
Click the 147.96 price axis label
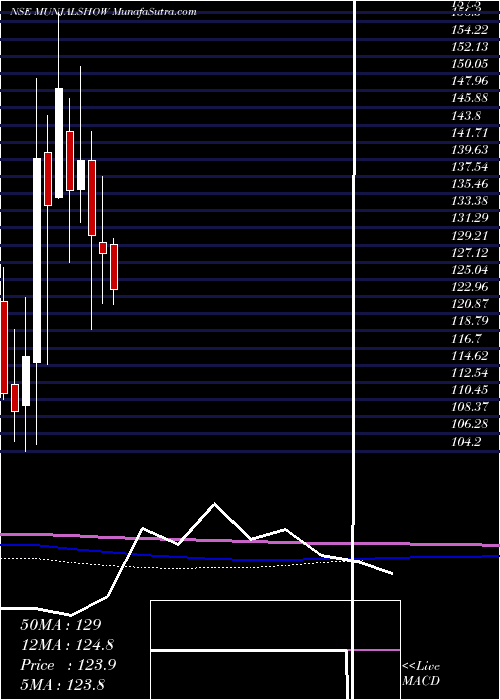pyautogui.click(x=470, y=81)
